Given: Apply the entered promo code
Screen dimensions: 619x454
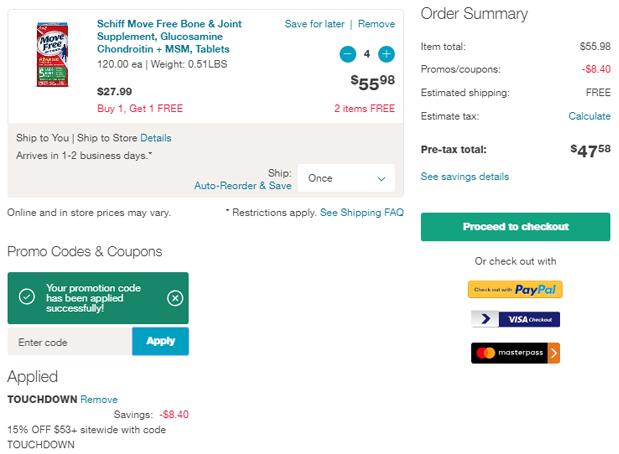Looking at the screenshot, I should [x=160, y=341].
